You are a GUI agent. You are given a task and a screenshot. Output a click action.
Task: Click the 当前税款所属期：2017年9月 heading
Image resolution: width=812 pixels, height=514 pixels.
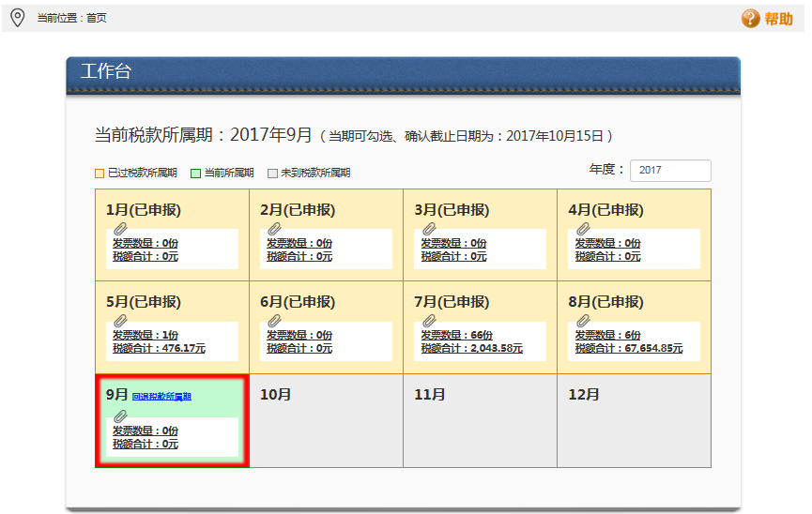[204, 135]
